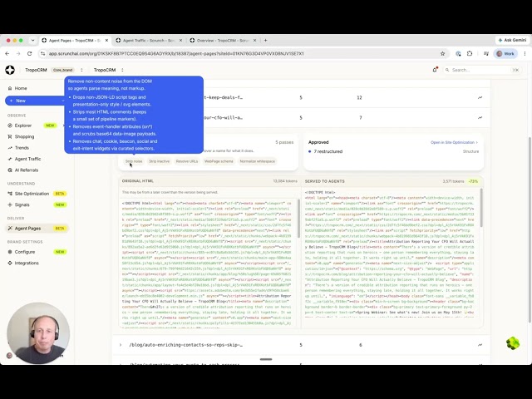
Task: Click the '7 restructured' approved item
Action: (x=328, y=151)
